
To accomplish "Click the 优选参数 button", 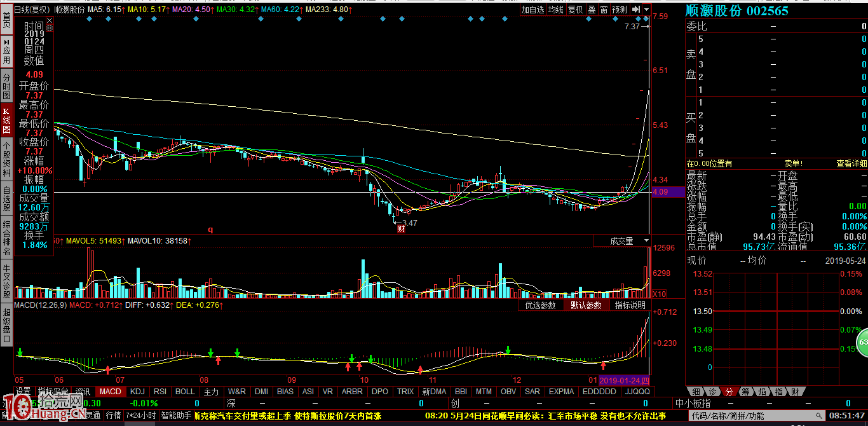I will pyautogui.click(x=541, y=305).
